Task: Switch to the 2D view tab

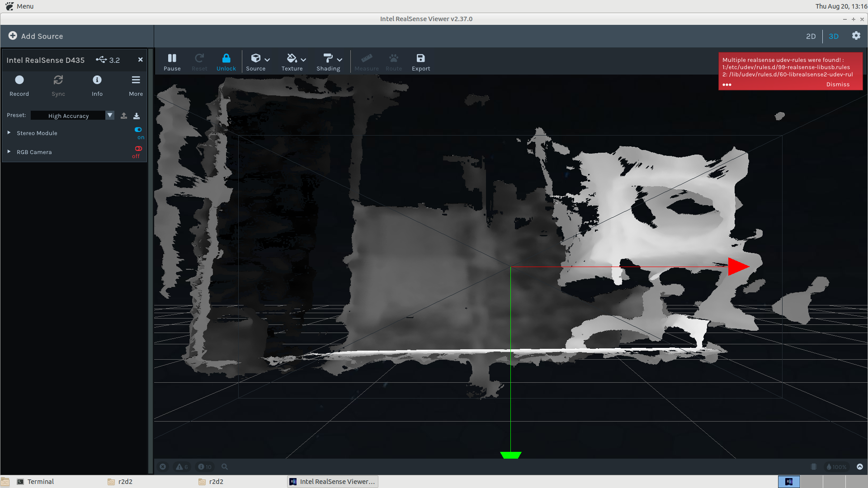Action: (811, 36)
